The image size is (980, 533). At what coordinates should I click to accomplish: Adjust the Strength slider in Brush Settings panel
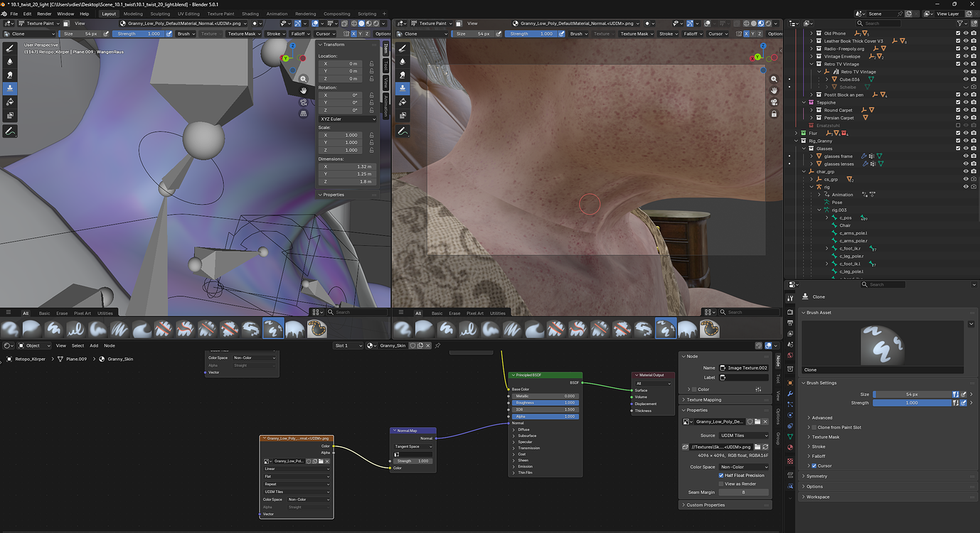tap(912, 403)
